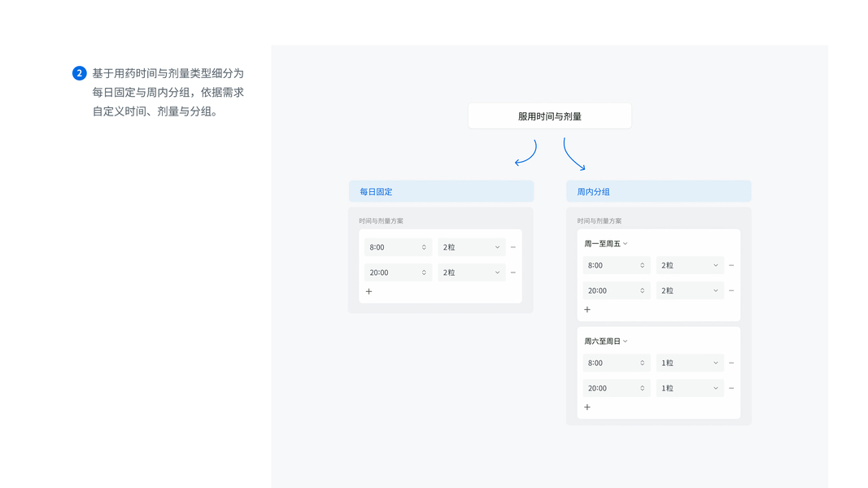Remove the 8:00 row under 周六至周日
Image resolution: width=868 pixels, height=488 pixels.
click(x=731, y=363)
